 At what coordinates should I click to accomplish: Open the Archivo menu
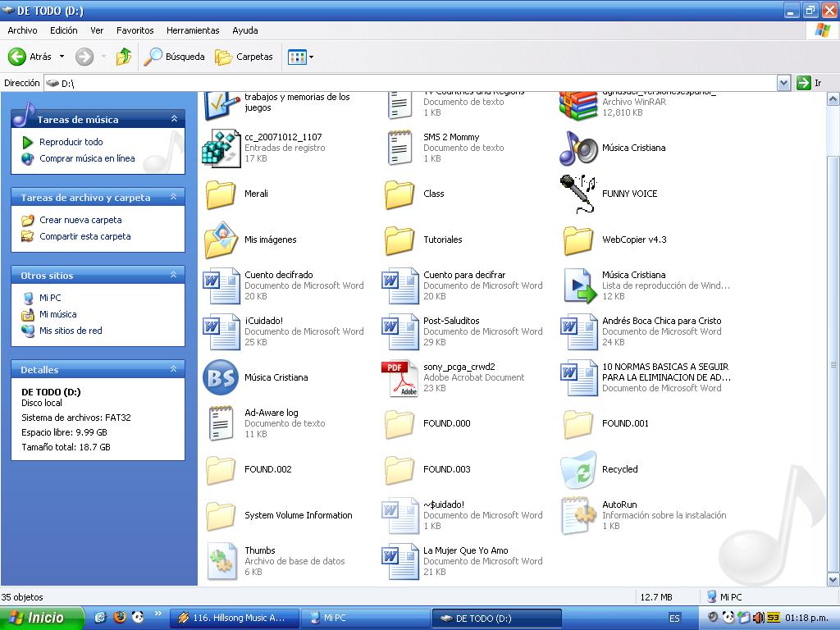(x=22, y=30)
